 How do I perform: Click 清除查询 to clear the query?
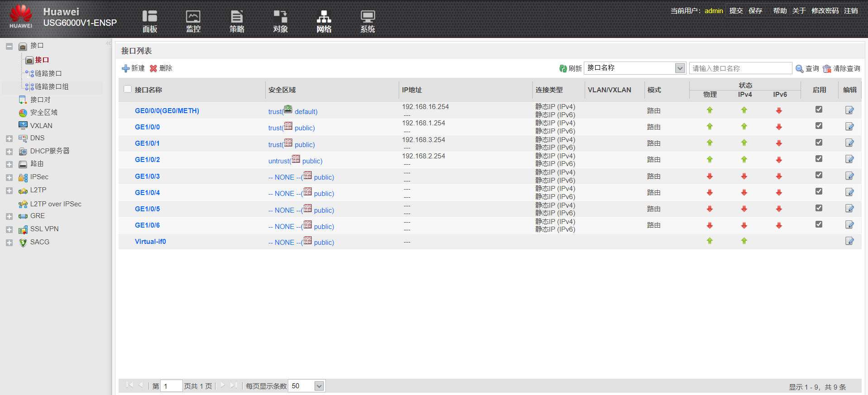click(841, 68)
